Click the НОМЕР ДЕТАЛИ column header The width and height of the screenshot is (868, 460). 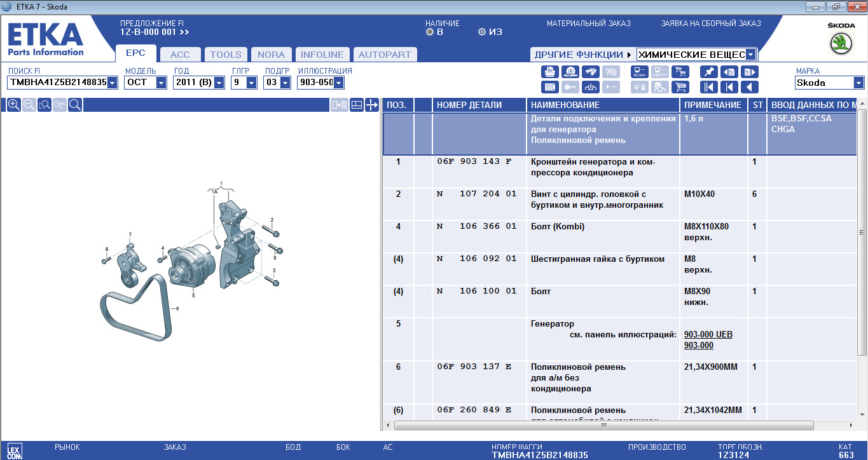(479, 105)
